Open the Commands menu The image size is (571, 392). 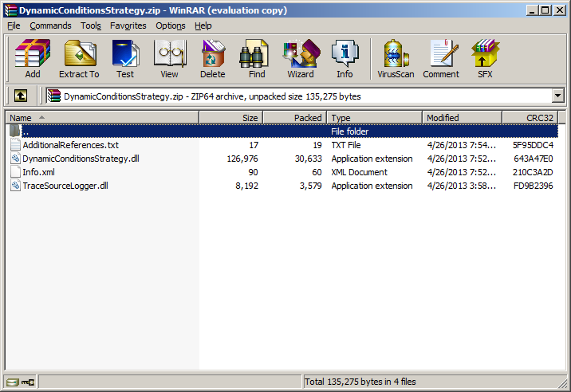click(x=50, y=25)
